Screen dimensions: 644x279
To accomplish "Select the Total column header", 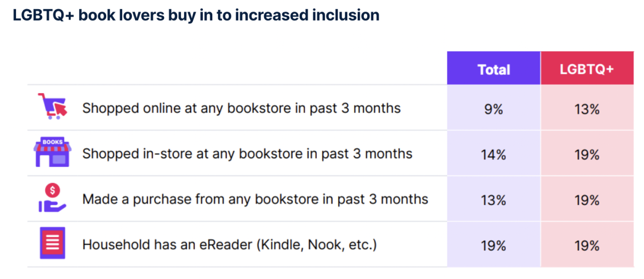I will [494, 68].
